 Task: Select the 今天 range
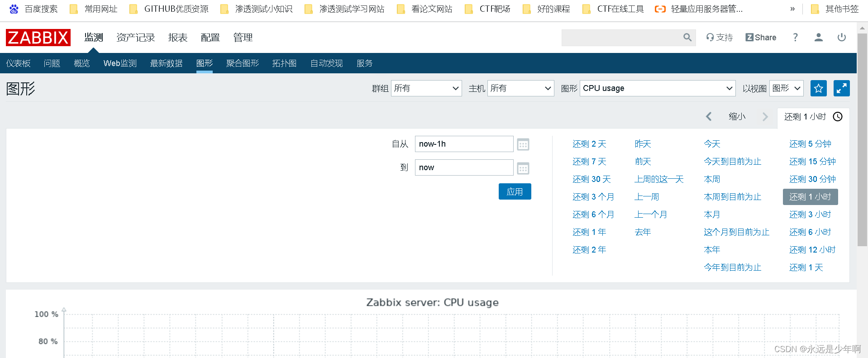pos(712,144)
